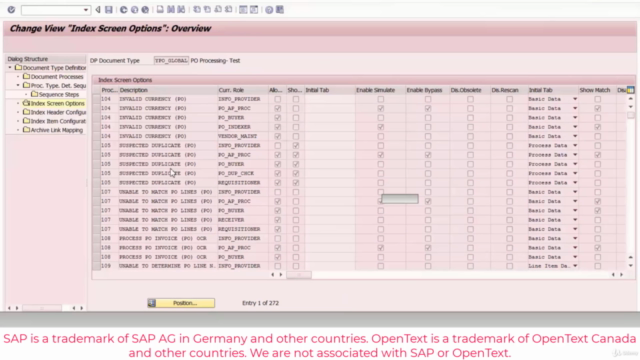Toggle Alo. checkbox for 104 PO_AP_PROC row
Viewport: 640px width, 360px height.
click(x=278, y=108)
